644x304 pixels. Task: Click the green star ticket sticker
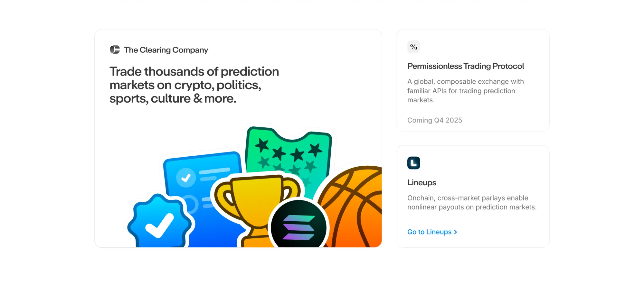290,151
